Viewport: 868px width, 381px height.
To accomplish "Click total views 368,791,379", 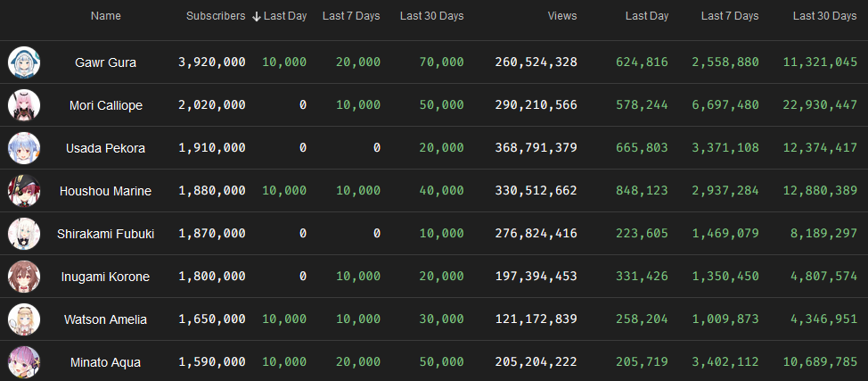I will [536, 148].
